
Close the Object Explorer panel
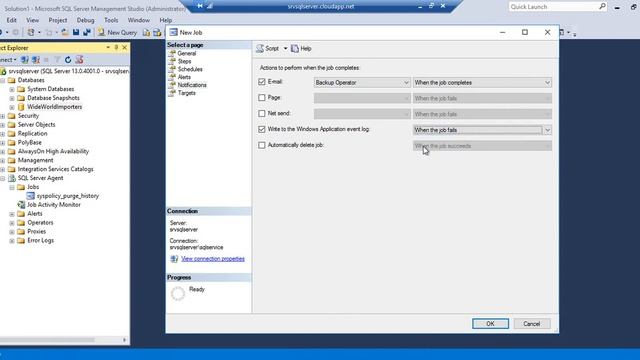[x=125, y=48]
